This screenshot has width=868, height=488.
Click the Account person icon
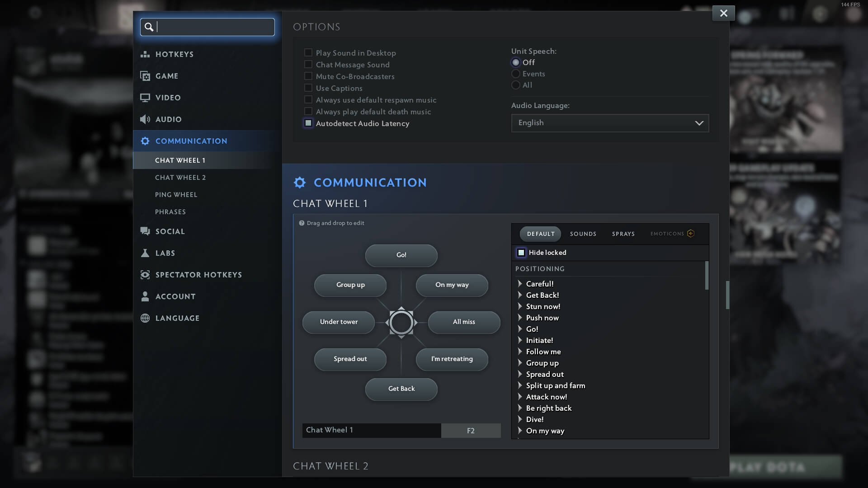[145, 296]
